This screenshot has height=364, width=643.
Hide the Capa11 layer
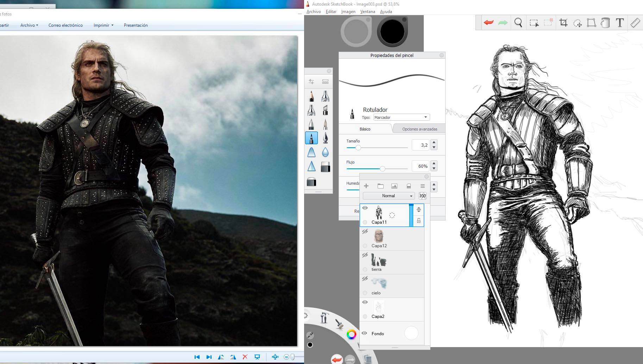pos(365,208)
